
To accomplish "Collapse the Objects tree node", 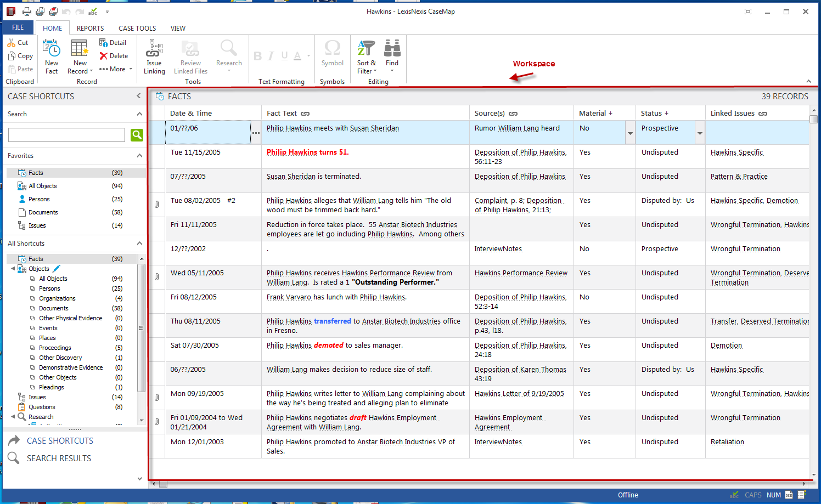I will point(13,269).
